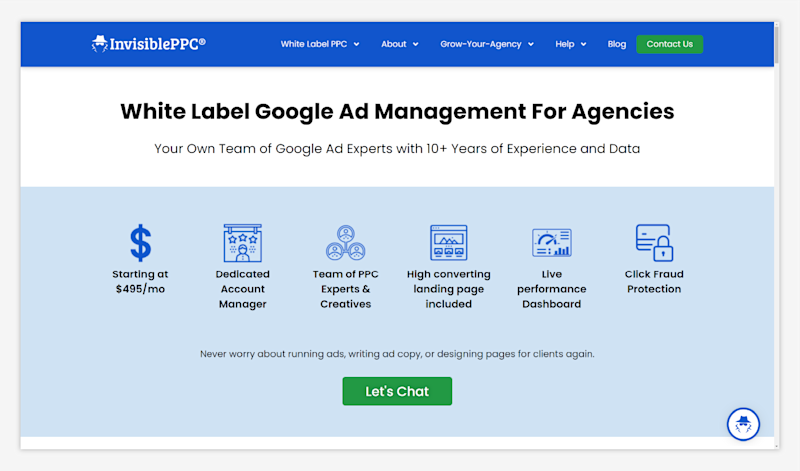The image size is (800, 471).
Task: Go to the Blog page
Action: [x=616, y=44]
